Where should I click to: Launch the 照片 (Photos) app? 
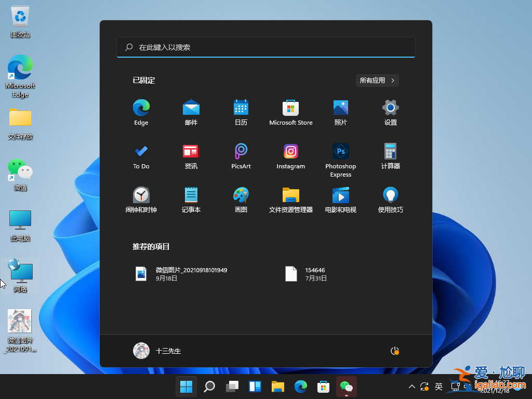340,112
